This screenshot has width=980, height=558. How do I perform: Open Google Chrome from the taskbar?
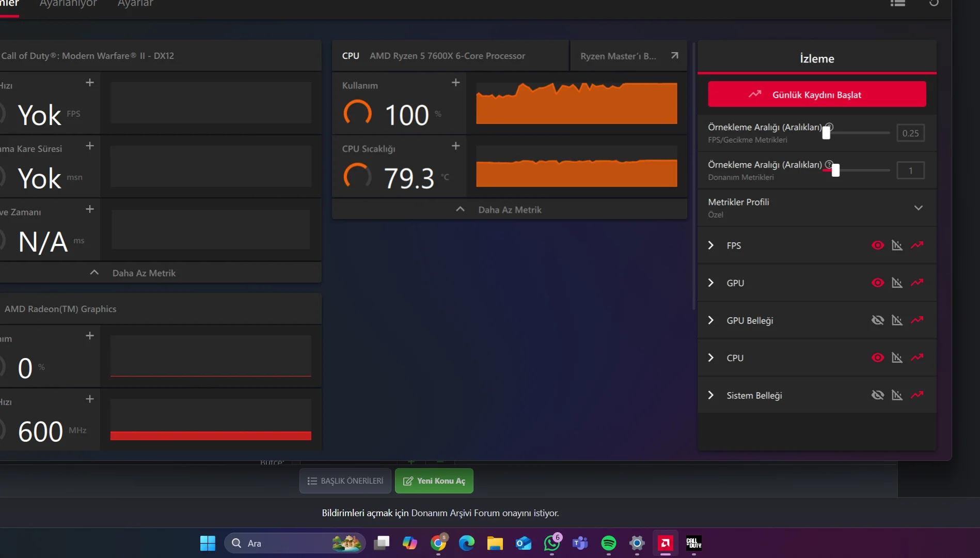point(438,543)
